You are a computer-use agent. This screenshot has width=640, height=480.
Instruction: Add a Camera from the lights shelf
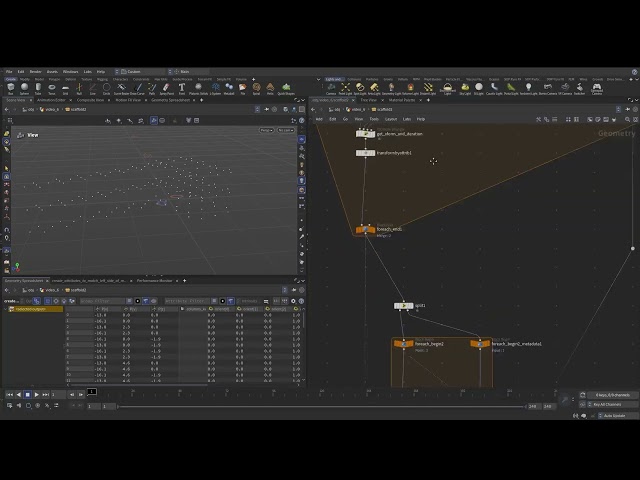[x=331, y=89]
